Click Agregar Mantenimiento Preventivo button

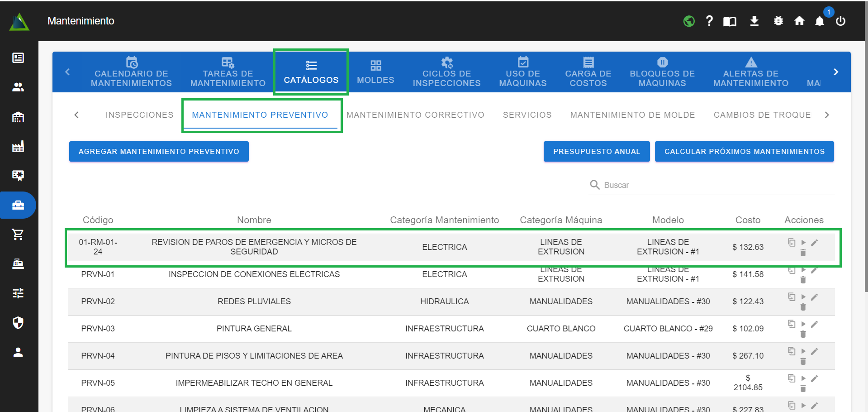[x=159, y=152]
